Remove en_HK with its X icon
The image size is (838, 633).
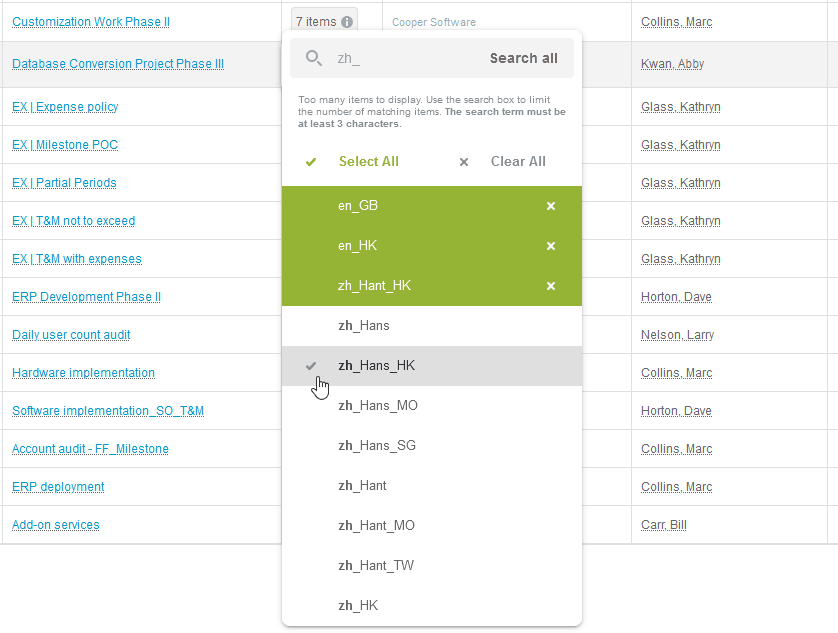[551, 246]
